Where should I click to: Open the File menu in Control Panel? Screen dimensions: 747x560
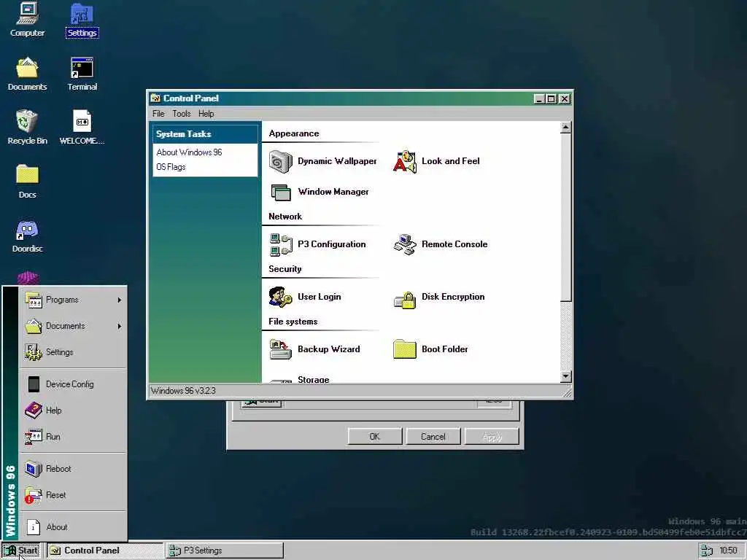pos(158,114)
